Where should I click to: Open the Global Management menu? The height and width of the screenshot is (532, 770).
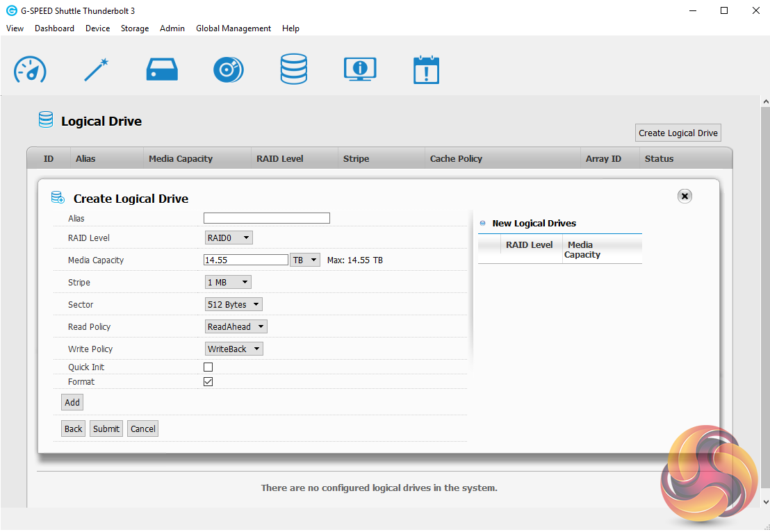point(233,28)
